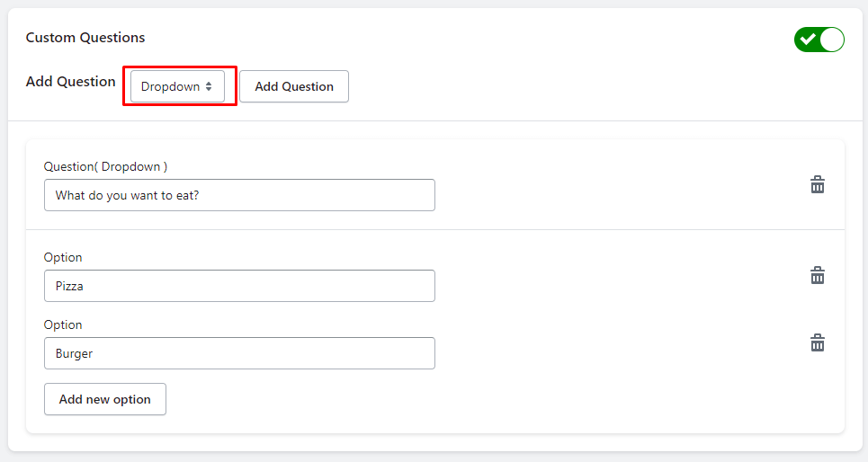
Task: Click trash icon beside Pizza option
Action: point(818,275)
